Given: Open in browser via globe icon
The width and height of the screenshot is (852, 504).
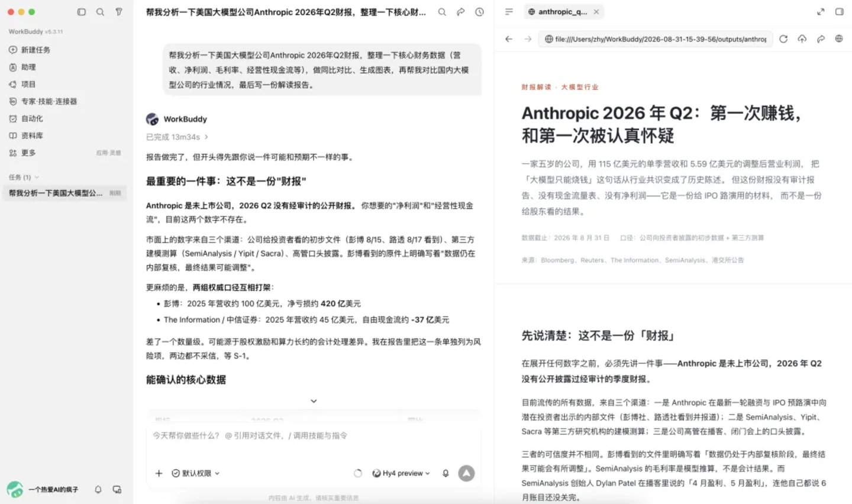Looking at the screenshot, I should (x=839, y=39).
